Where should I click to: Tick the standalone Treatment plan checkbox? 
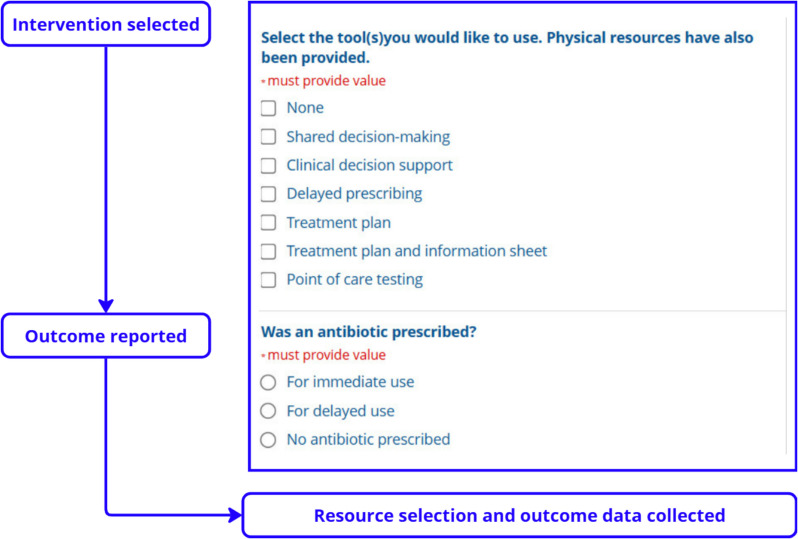tap(268, 223)
